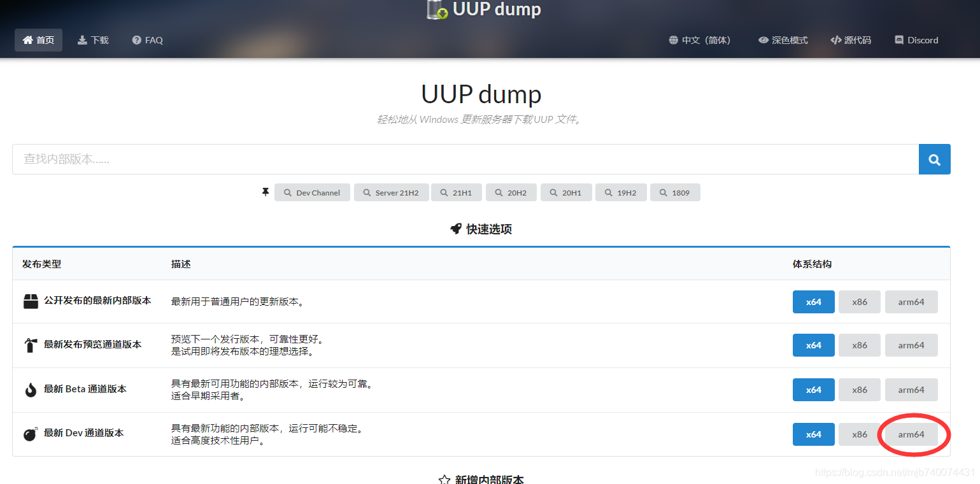Search the 19H2 quick tag

point(621,192)
